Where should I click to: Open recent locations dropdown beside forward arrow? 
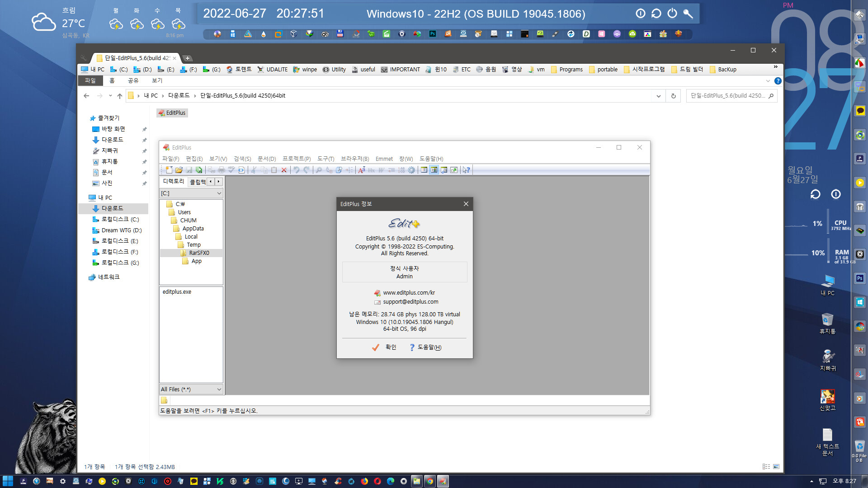tap(110, 96)
